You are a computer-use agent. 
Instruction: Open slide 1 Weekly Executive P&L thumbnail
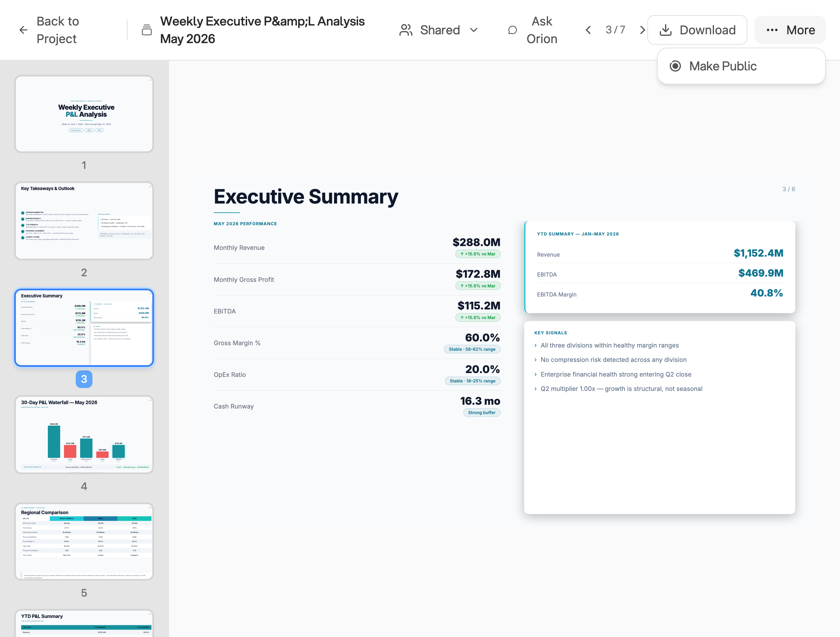(84, 114)
